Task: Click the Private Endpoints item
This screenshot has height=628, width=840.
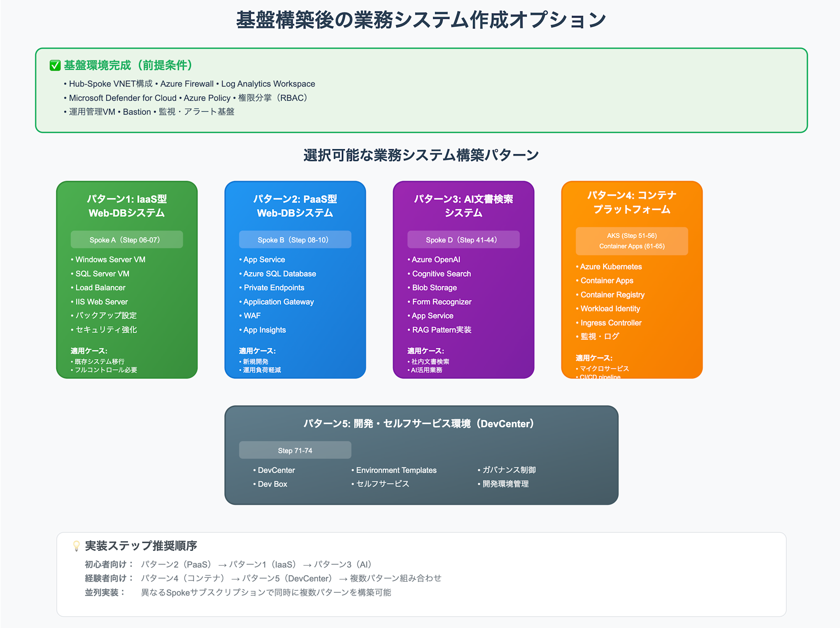Action: coord(272,288)
